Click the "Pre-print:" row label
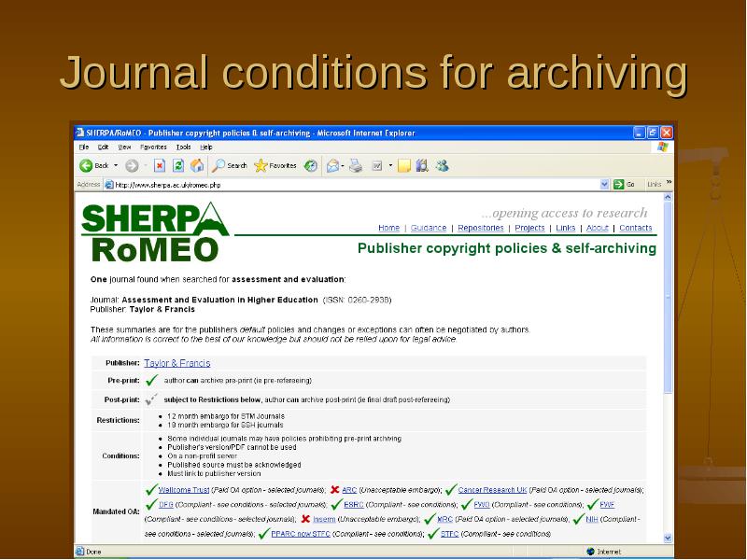 123,381
